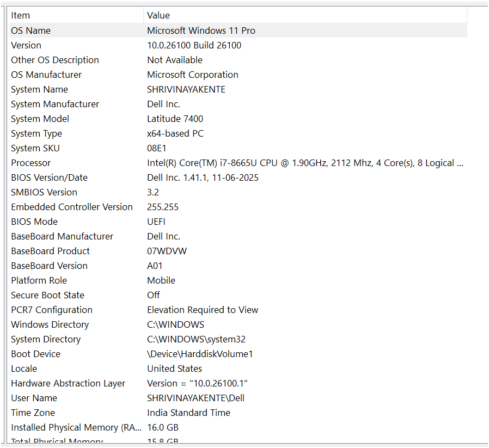Select the BIOS Mode row

[x=239, y=222]
